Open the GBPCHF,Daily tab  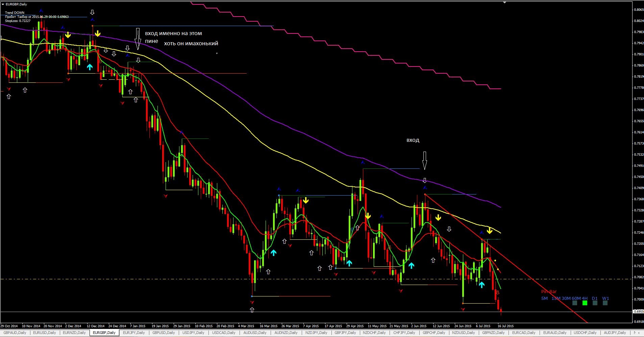pos(435,333)
